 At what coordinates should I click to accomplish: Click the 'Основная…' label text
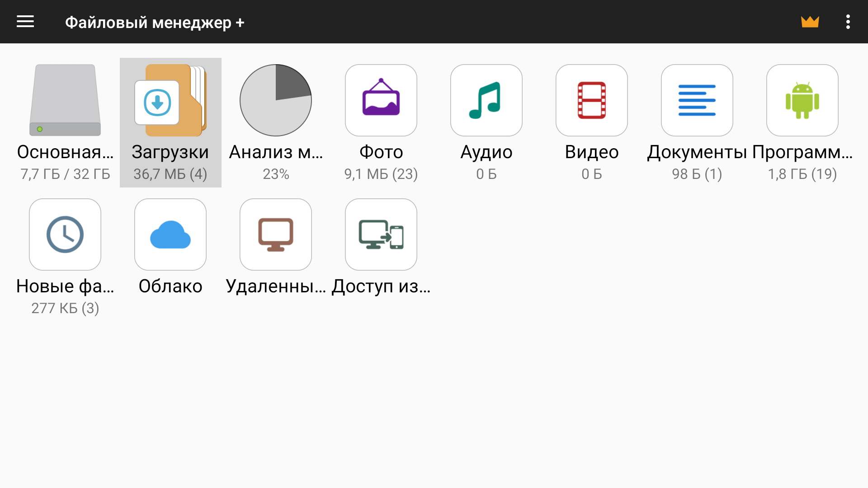pyautogui.click(x=65, y=152)
